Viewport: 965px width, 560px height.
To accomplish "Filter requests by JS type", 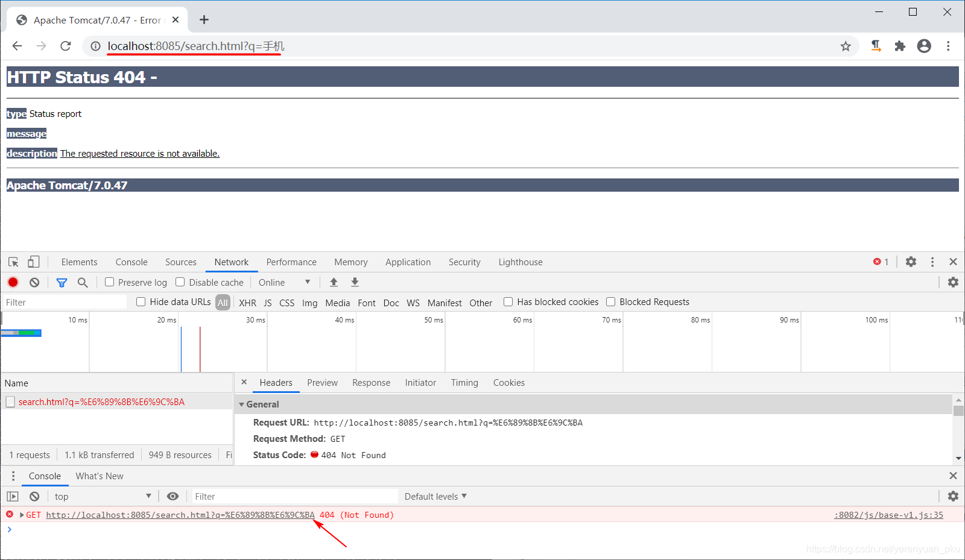I will (x=268, y=303).
